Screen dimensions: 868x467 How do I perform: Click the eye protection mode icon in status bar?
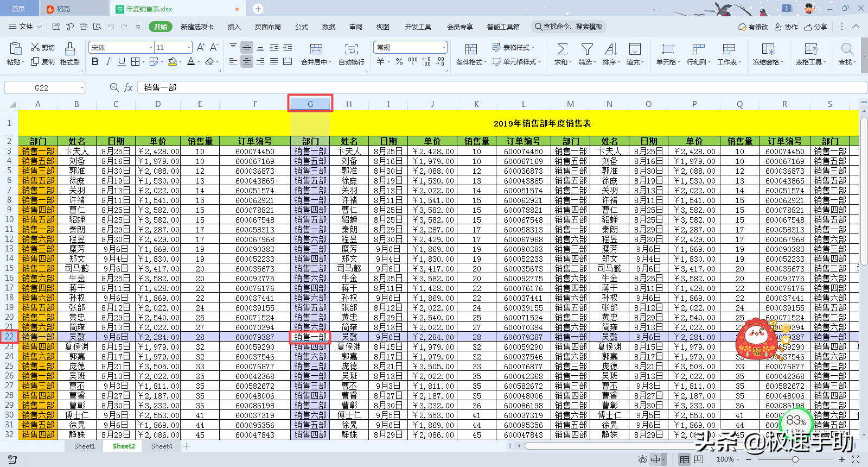[642, 459]
